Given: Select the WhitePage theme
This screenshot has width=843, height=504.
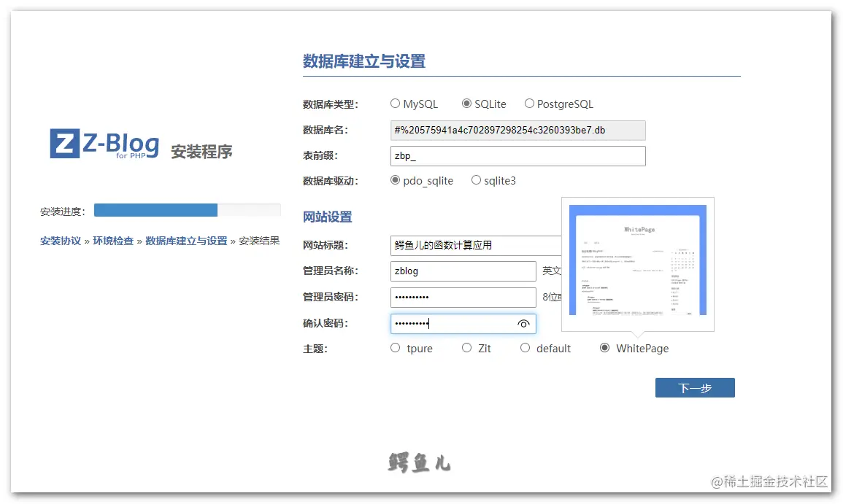Looking at the screenshot, I should [604, 348].
